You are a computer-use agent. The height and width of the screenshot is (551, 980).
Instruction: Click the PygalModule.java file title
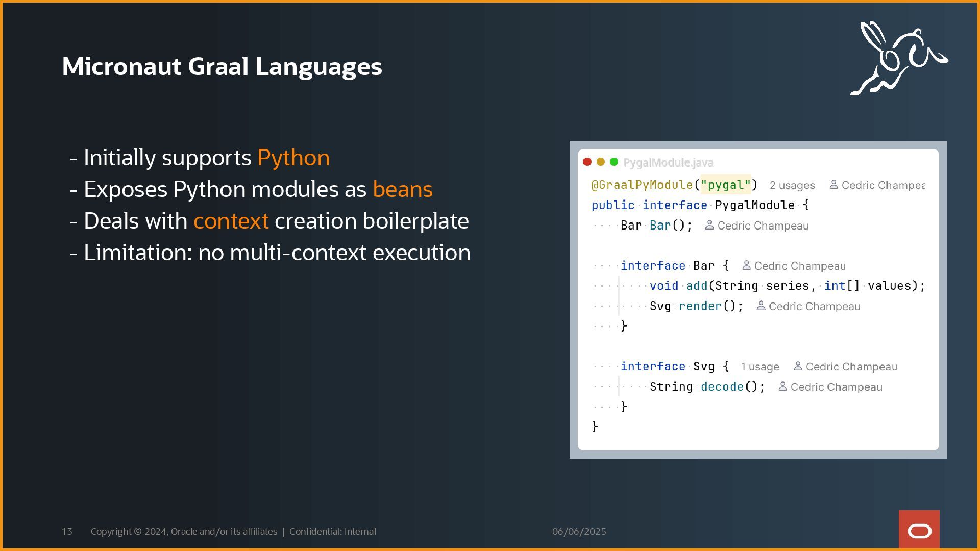tap(668, 162)
